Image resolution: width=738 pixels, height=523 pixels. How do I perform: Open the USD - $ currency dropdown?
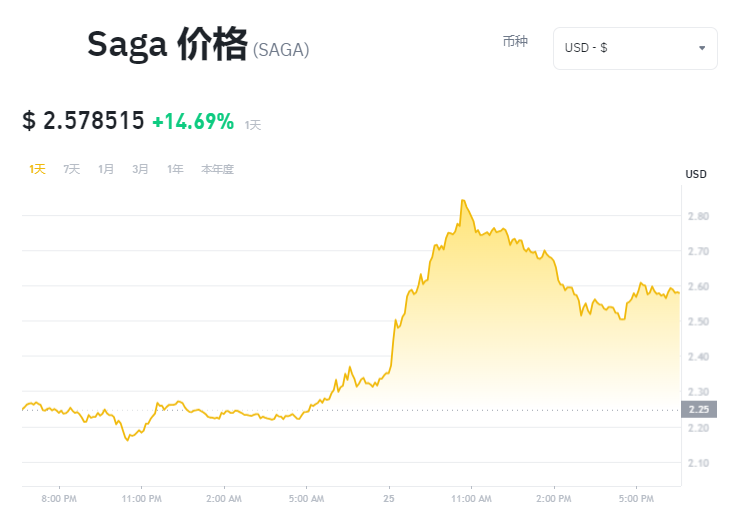[634, 48]
